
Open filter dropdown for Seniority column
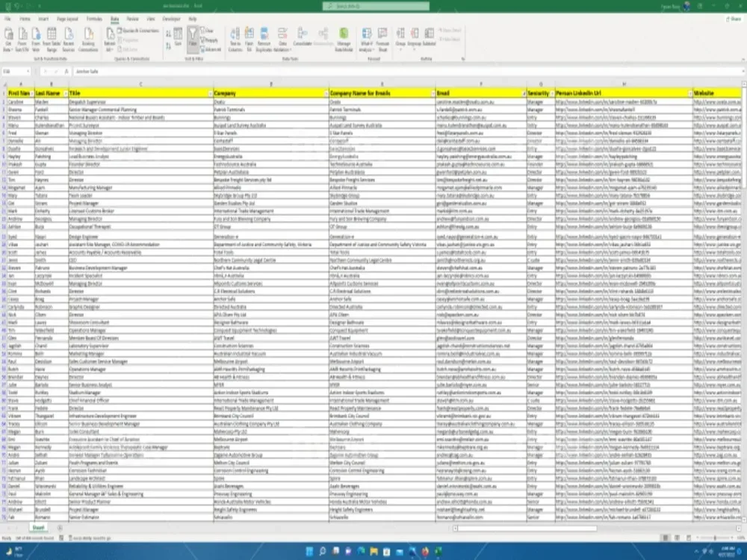[552, 94]
